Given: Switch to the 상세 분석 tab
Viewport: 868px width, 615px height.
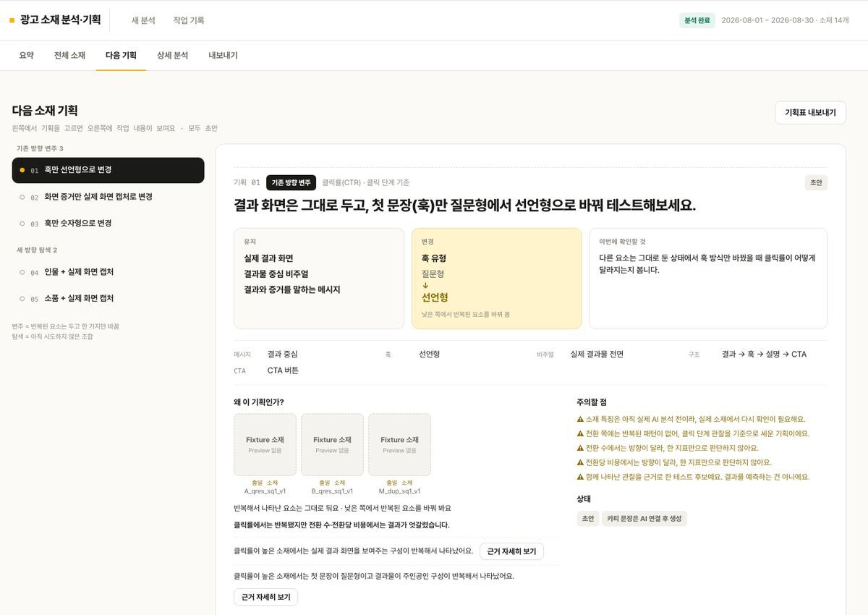Looking at the screenshot, I should pyautogui.click(x=172, y=55).
